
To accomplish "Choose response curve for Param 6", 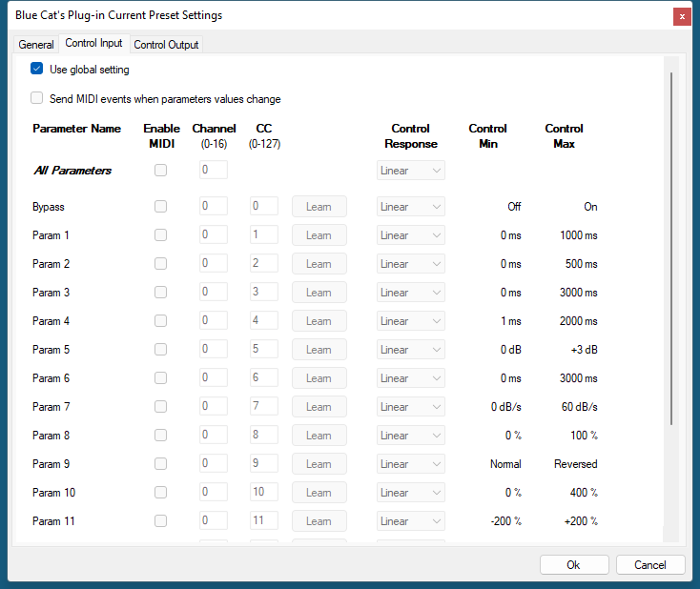I will coord(411,378).
